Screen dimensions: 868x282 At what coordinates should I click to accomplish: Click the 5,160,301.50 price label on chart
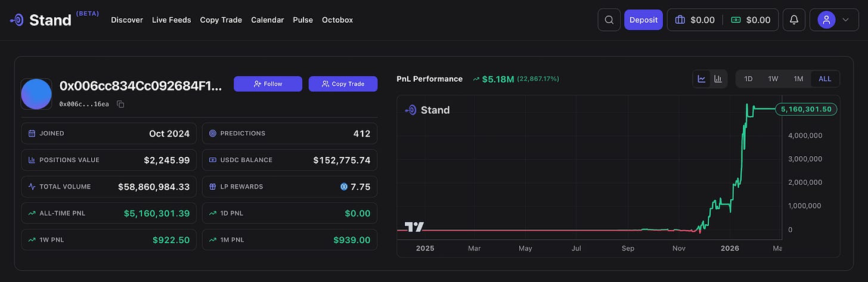coord(806,109)
